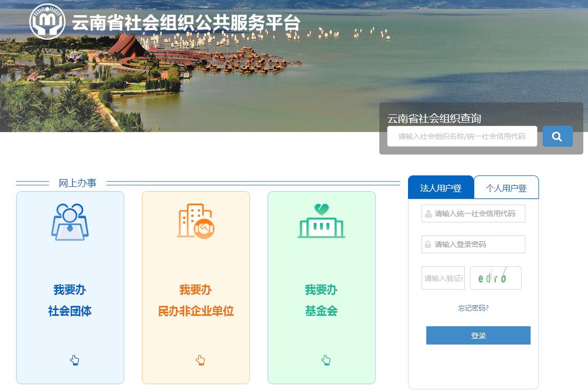Click the 云南省社会组织公共服务平台 title
Screen dimensions: 588x391
(x=186, y=23)
